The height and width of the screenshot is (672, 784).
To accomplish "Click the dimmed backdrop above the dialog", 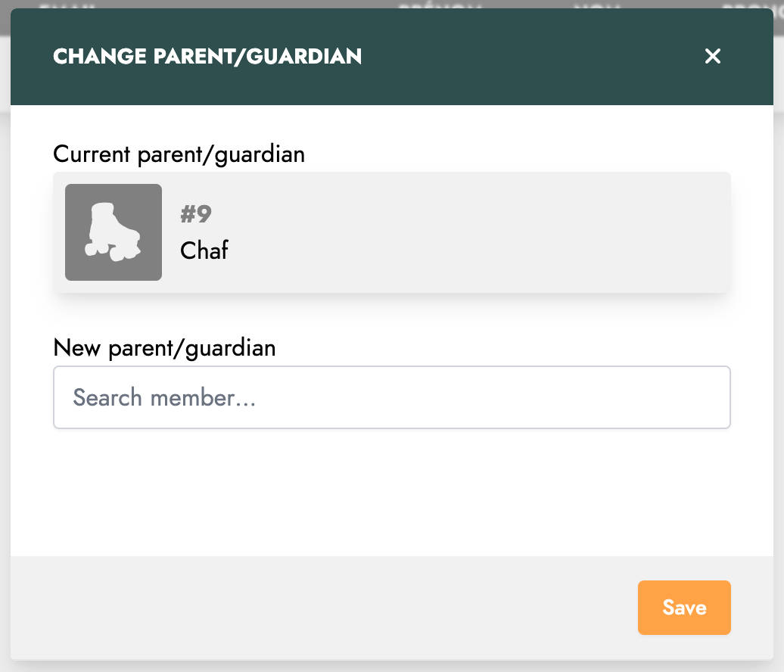I will pyautogui.click(x=392, y=4).
